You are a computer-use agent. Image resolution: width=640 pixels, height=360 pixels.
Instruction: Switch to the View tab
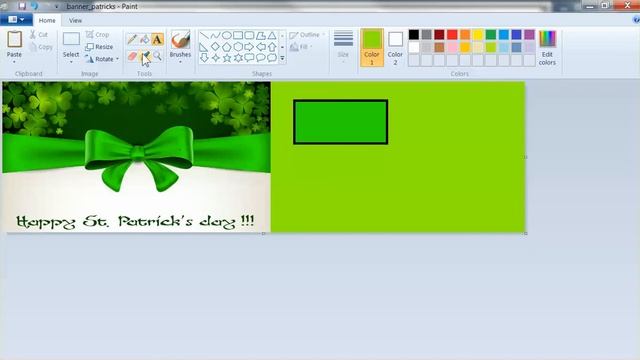coord(75,20)
